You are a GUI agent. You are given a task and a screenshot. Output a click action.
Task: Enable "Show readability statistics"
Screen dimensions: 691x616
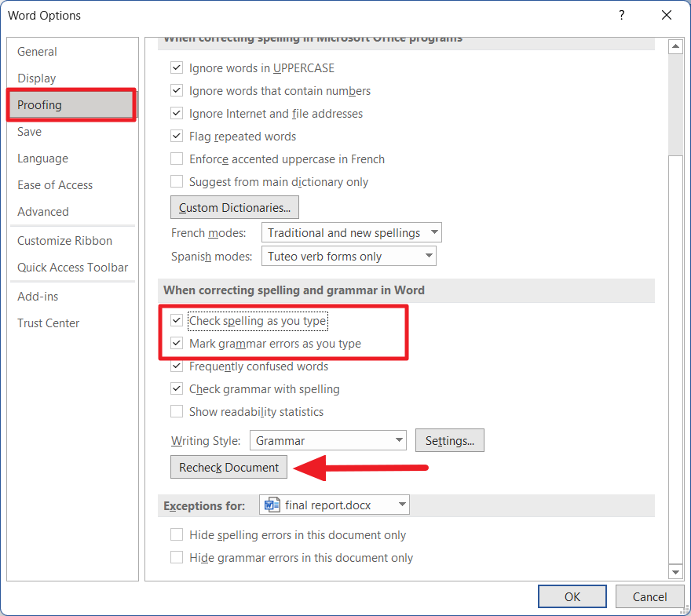pos(177,411)
